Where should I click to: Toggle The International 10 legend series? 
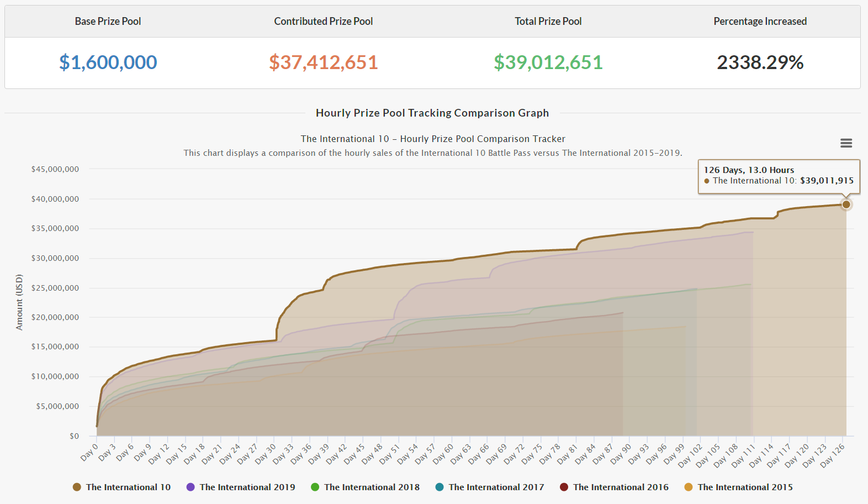click(128, 487)
